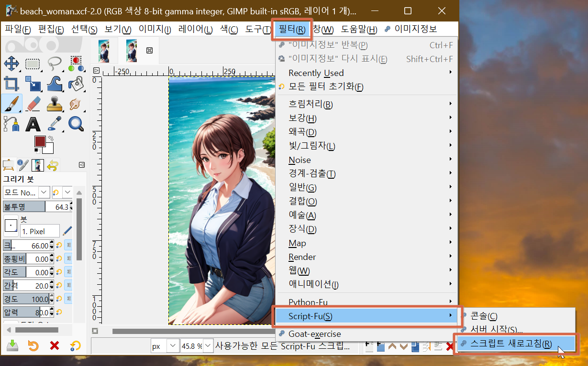Swap foreground and background colors arrow
Screen dimensions: 588x366
pyautogui.click(x=50, y=138)
